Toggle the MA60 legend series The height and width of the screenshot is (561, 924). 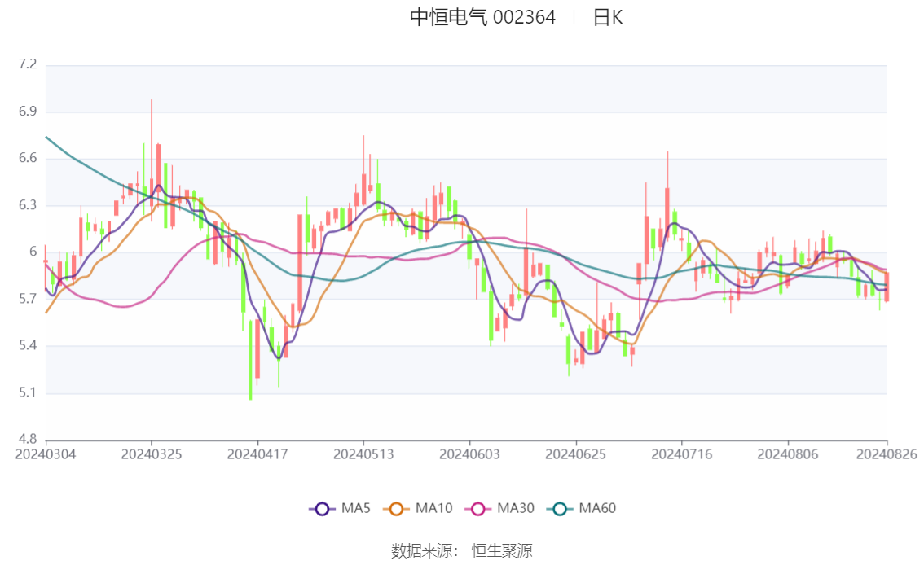click(x=582, y=508)
